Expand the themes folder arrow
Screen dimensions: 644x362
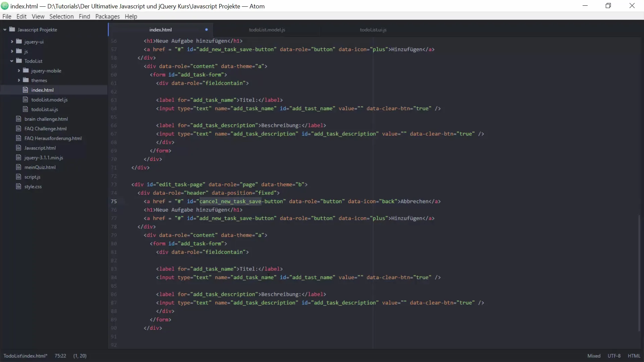[19, 80]
